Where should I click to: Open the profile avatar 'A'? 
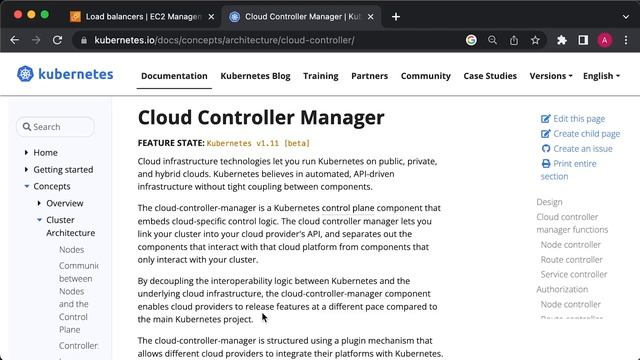(x=604, y=40)
